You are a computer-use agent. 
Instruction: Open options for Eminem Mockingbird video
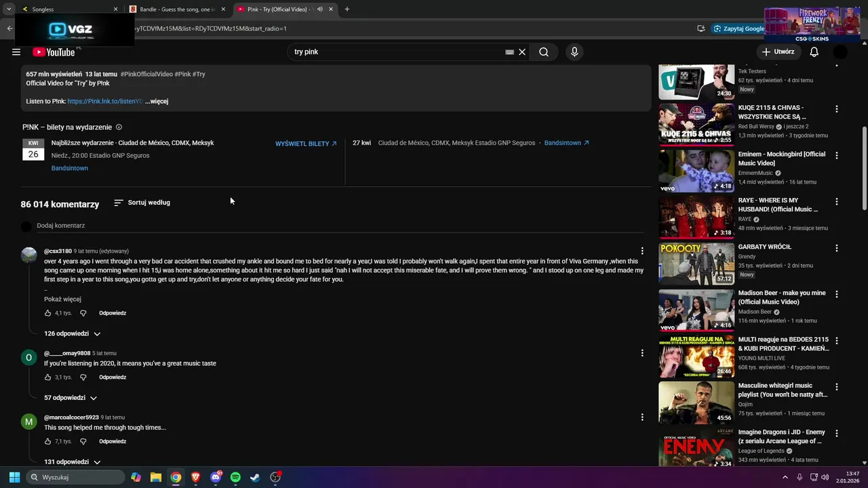coord(837,155)
